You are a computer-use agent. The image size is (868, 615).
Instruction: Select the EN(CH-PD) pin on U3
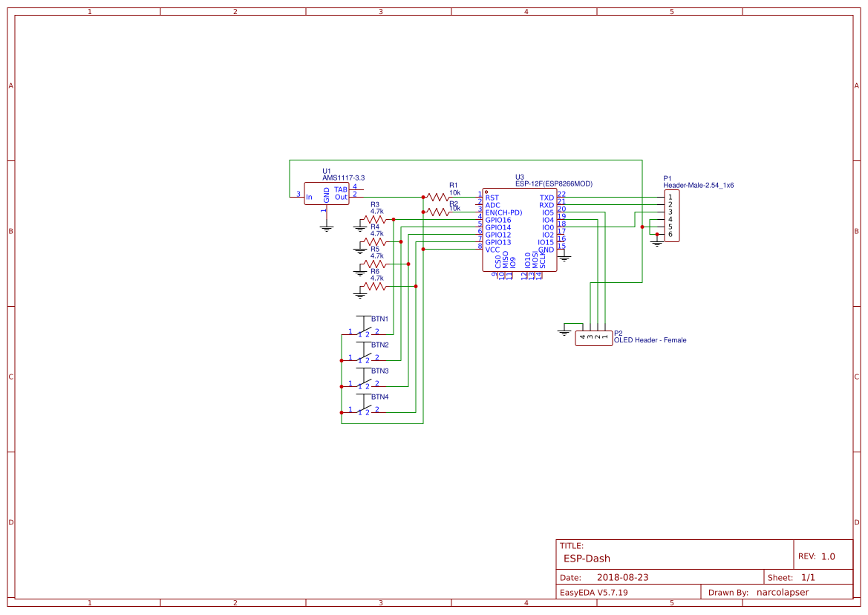coord(504,212)
